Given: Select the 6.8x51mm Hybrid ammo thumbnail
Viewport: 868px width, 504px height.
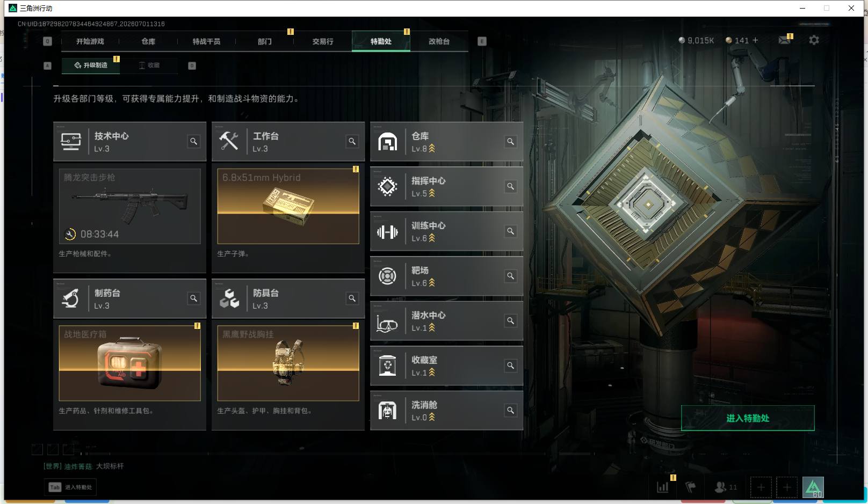Looking at the screenshot, I should 288,207.
